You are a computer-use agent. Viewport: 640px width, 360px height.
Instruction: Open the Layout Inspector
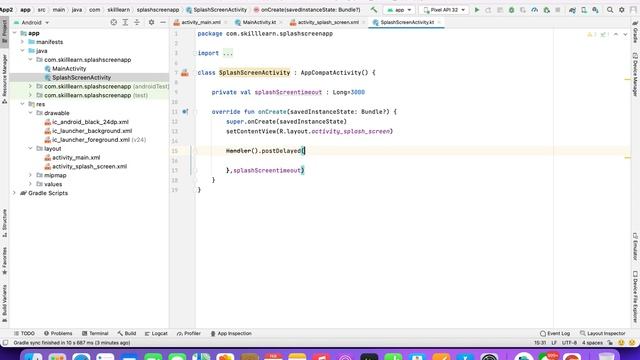point(602,333)
